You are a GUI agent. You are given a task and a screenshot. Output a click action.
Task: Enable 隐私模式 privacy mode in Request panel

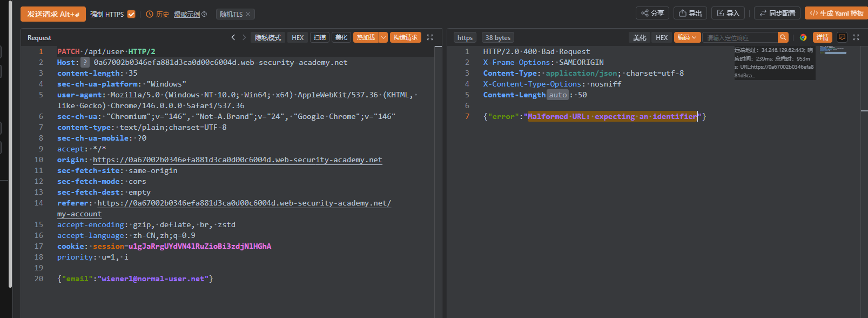(268, 37)
